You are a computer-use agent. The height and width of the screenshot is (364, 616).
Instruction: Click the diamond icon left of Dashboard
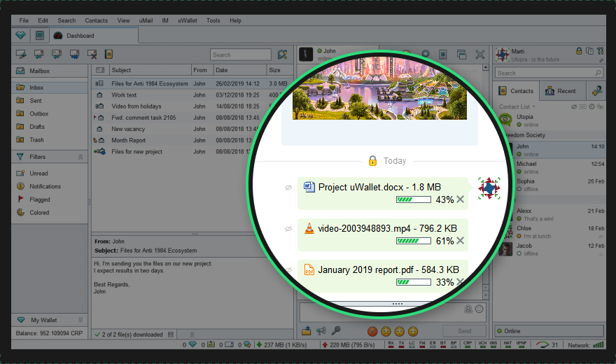tap(20, 35)
